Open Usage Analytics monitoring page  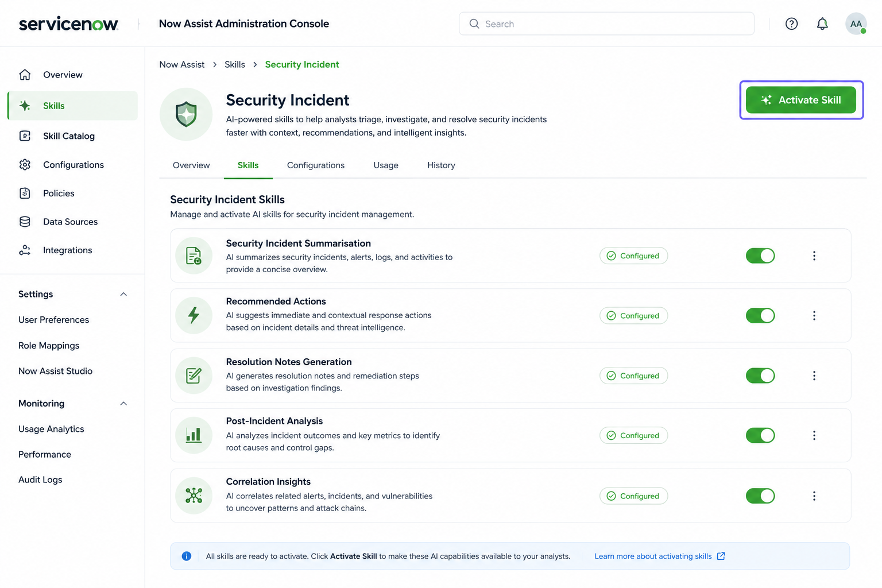click(51, 429)
